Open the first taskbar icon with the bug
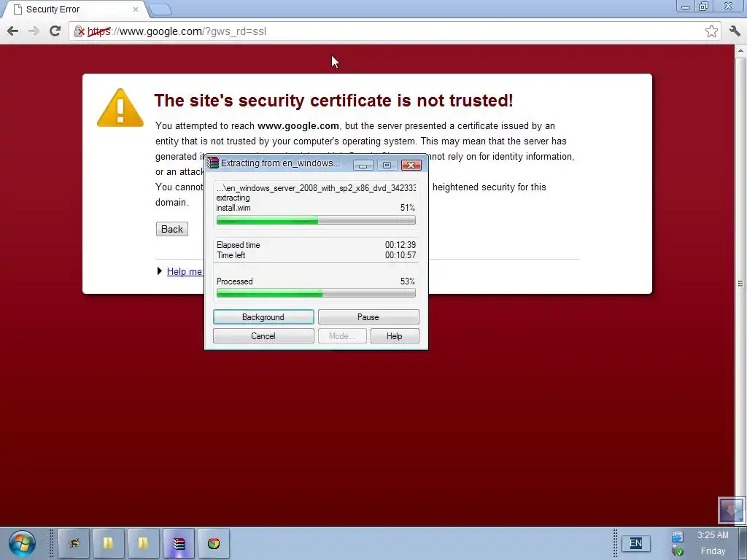This screenshot has height=560, width=747. [x=74, y=543]
